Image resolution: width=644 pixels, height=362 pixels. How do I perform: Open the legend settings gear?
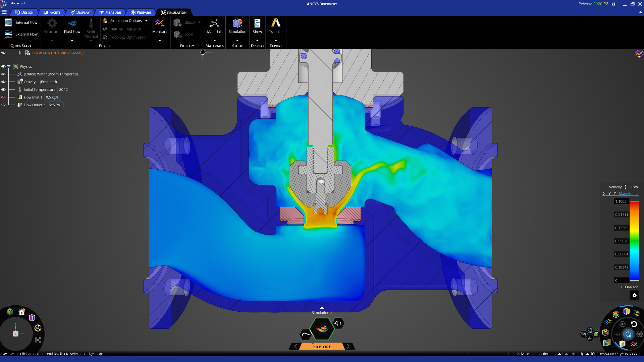coord(634,295)
